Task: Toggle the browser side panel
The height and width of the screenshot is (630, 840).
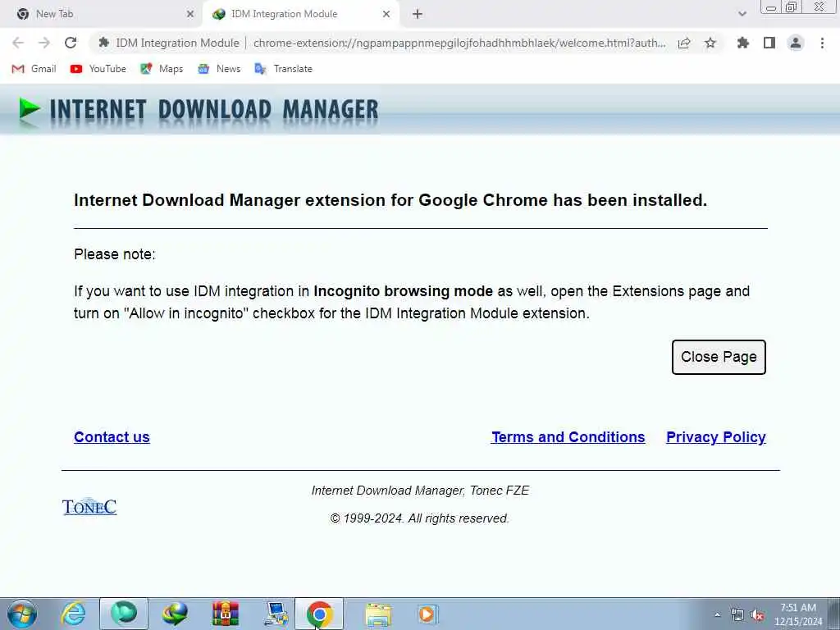Action: [769, 43]
